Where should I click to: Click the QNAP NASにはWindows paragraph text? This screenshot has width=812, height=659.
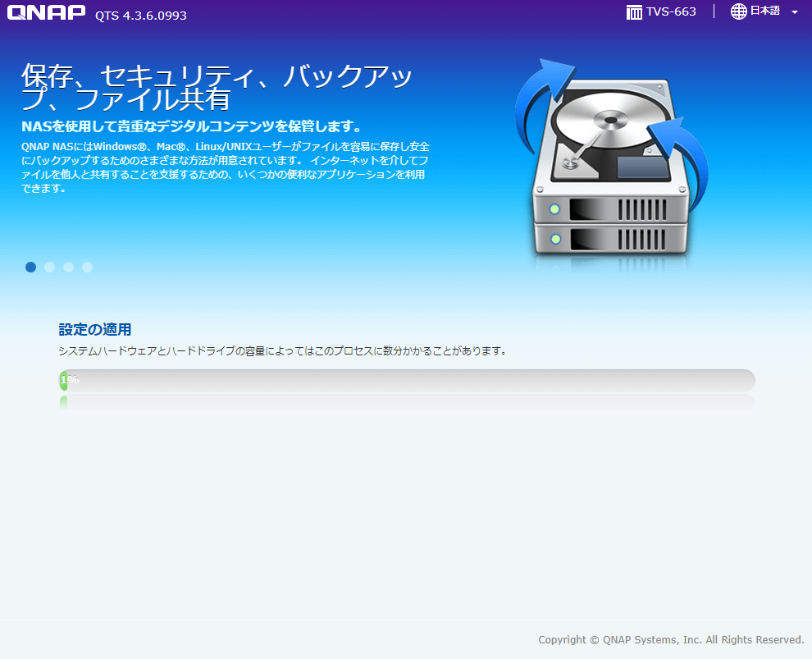click(x=226, y=167)
